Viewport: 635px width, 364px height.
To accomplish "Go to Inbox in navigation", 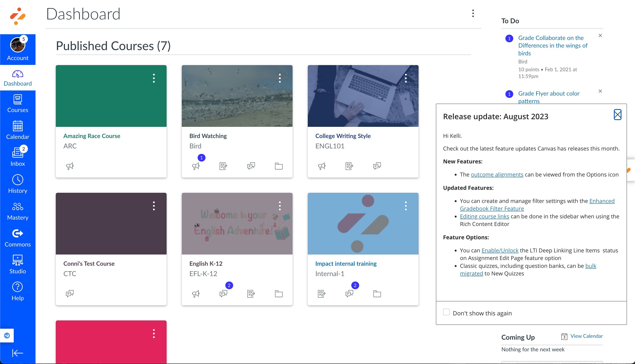I will [x=18, y=156].
